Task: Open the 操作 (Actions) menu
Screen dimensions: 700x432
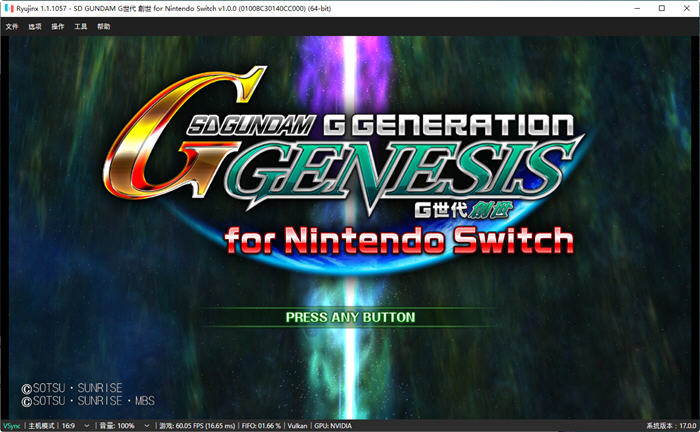Action: pyautogui.click(x=58, y=27)
